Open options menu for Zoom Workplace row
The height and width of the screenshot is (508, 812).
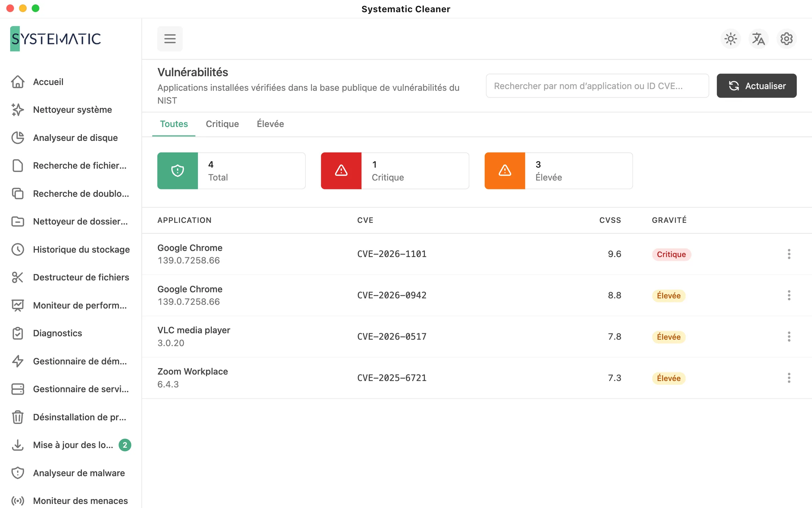coord(789,378)
